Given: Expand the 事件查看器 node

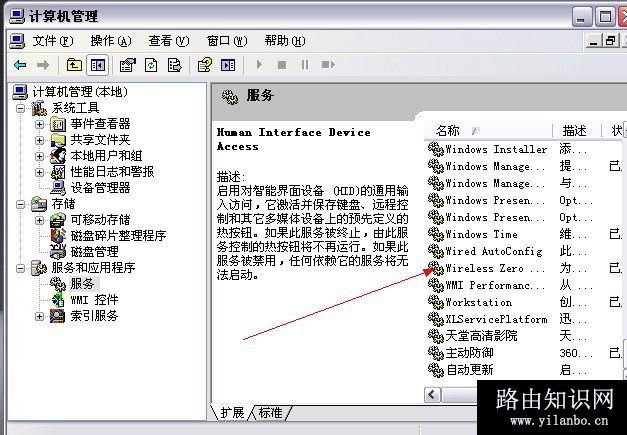Looking at the screenshot, I should pyautogui.click(x=39, y=124).
